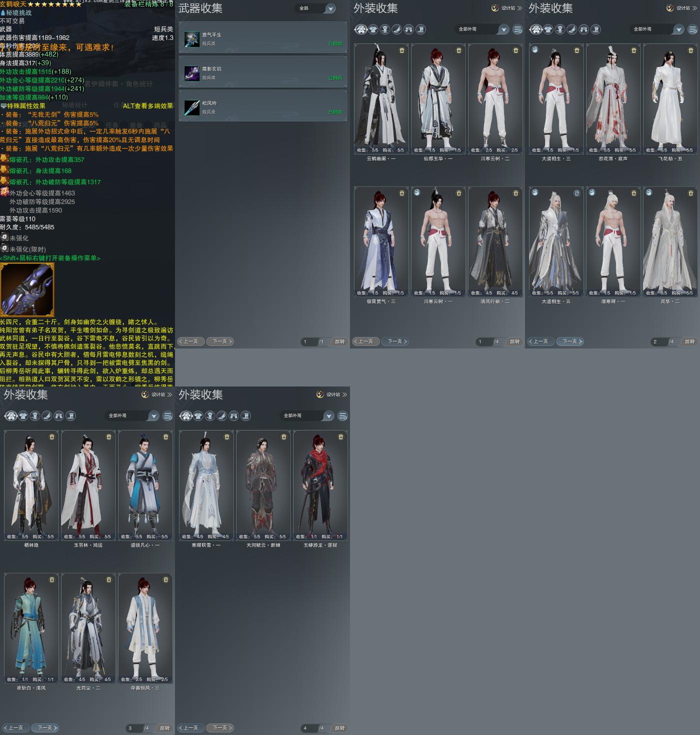
Task: Select the 意气平生 weapon row
Action: [263, 37]
